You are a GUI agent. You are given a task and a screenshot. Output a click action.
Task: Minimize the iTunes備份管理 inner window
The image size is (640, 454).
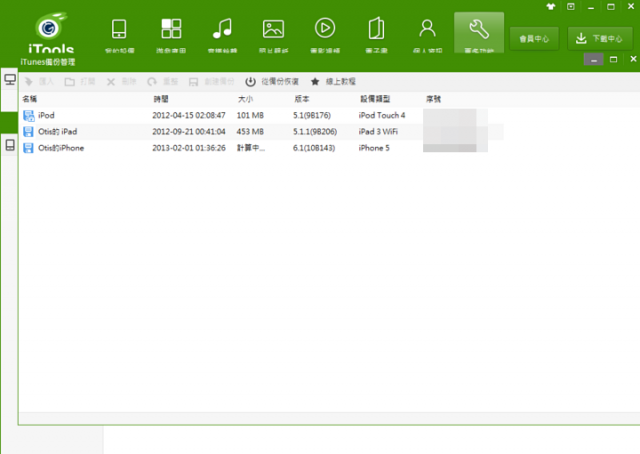[x=593, y=60]
